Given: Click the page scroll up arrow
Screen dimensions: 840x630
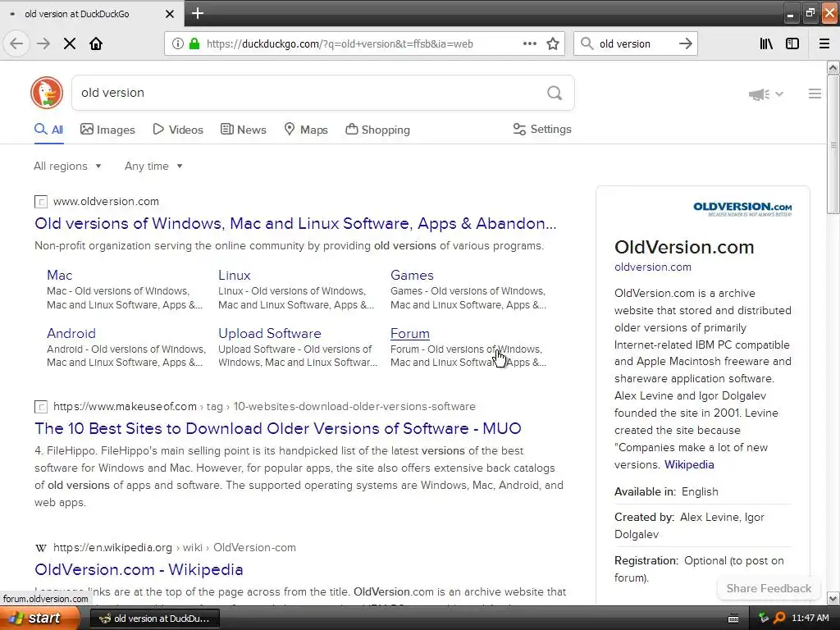Looking at the screenshot, I should 833,67.
